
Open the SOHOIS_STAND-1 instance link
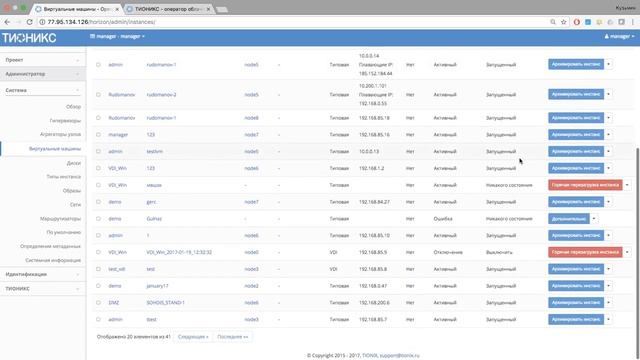click(165, 303)
